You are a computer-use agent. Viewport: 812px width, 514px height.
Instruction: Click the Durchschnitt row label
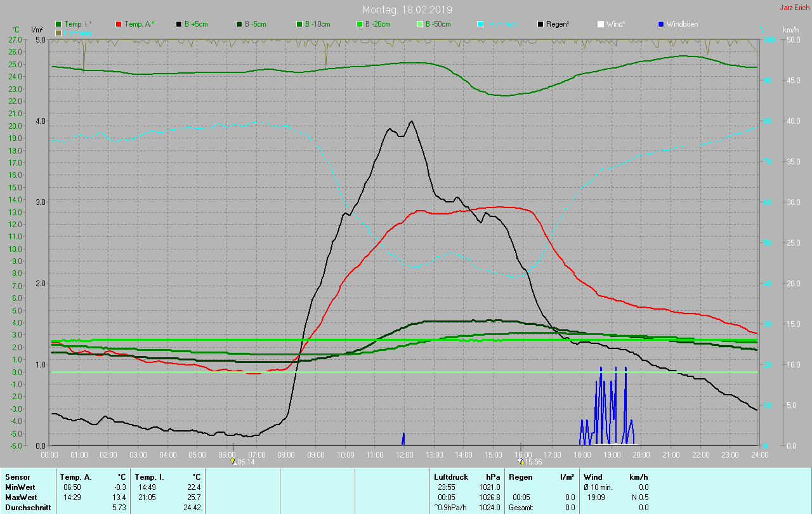[27, 508]
